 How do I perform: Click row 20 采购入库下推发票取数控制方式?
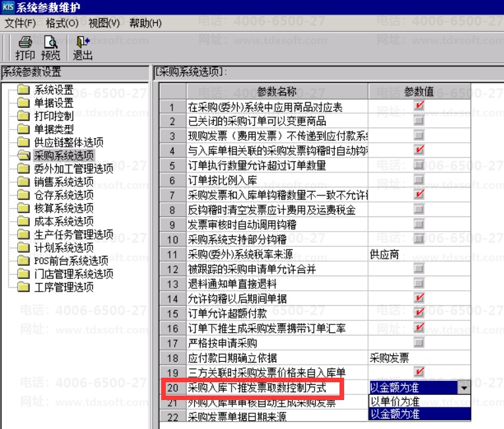[x=257, y=388]
